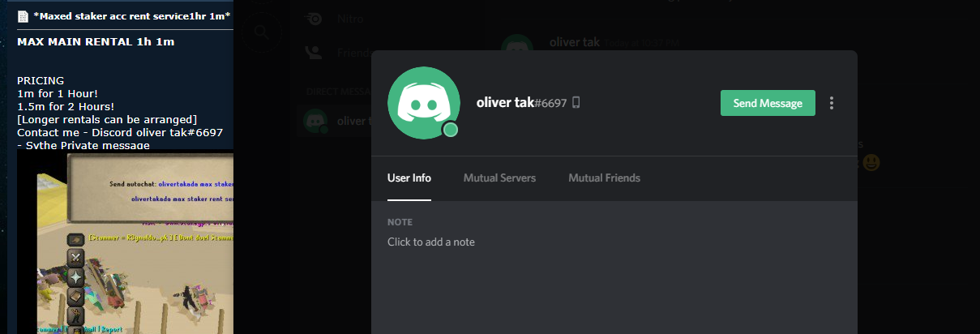Open the Duel Arena game screenshot thumbnail

pyautogui.click(x=125, y=242)
